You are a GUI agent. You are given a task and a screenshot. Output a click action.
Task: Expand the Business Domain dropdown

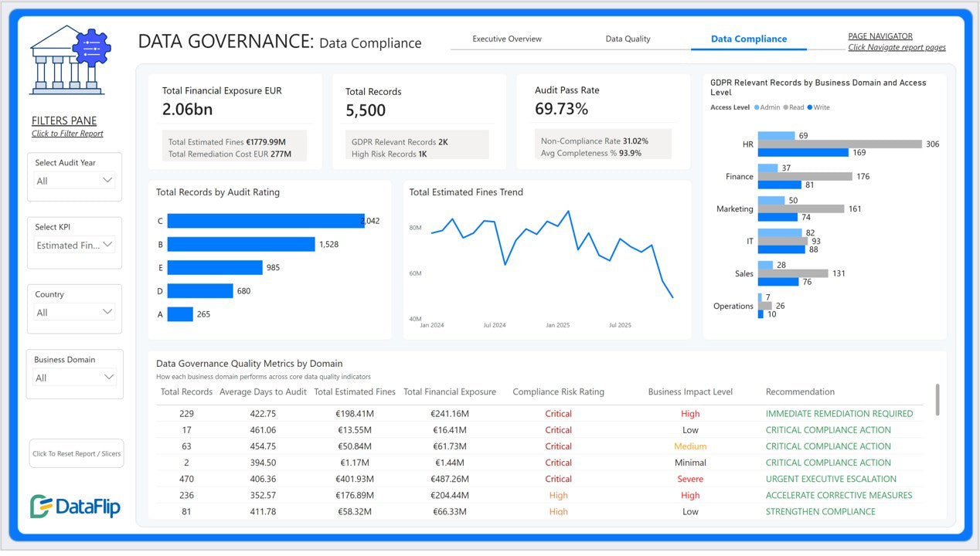pos(75,378)
